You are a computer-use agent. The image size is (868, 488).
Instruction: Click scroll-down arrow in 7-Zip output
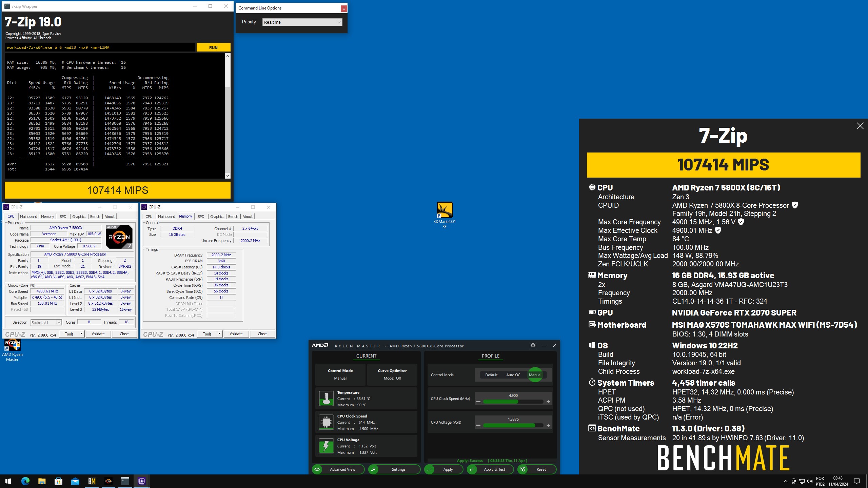coord(228,176)
